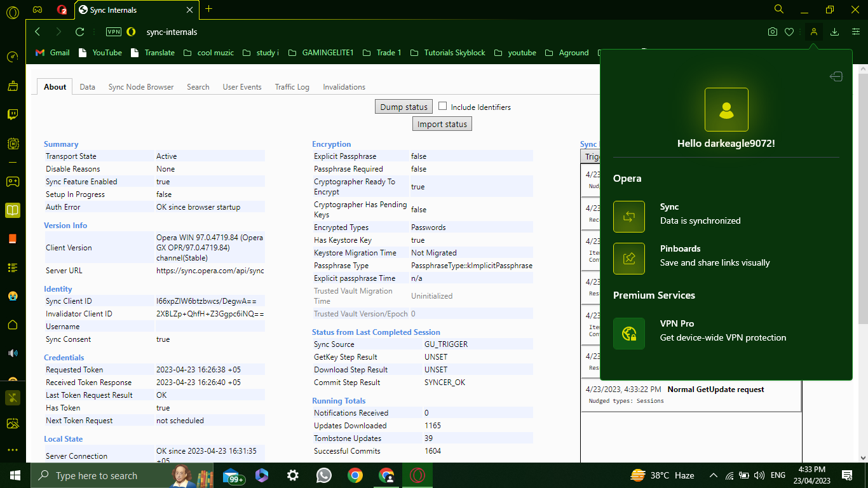
Task: Open the crying emoji sidebar icon
Action: tap(13, 296)
